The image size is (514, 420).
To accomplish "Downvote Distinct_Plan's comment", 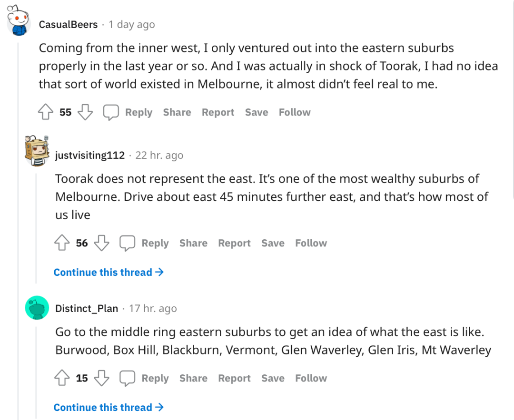I will pos(102,378).
